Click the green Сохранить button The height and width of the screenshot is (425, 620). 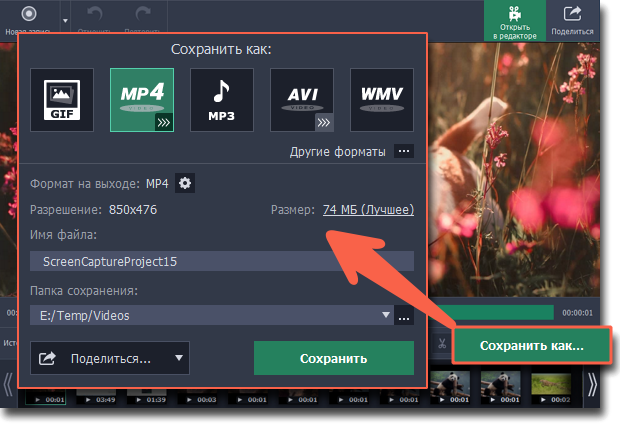click(333, 358)
